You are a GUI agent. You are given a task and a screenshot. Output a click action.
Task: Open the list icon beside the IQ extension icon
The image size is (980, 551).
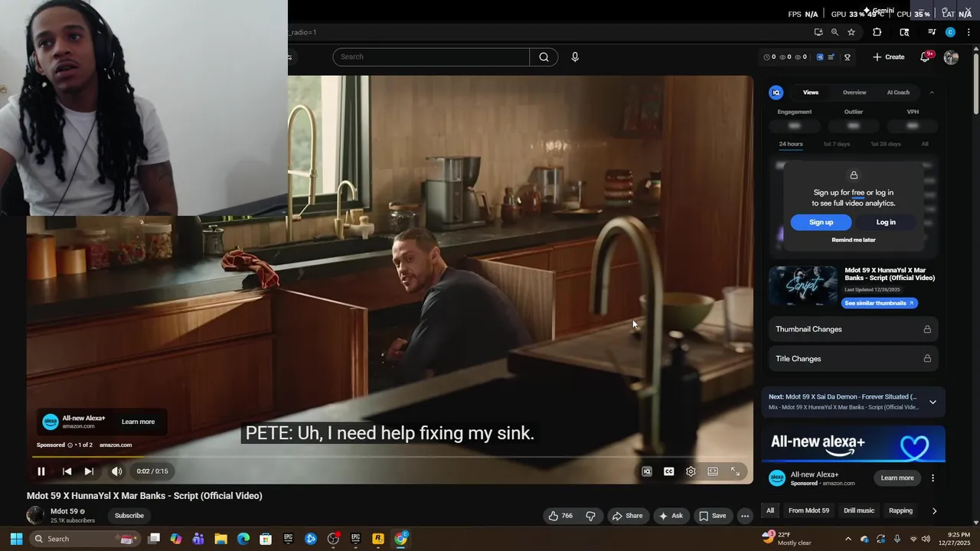[831, 57]
